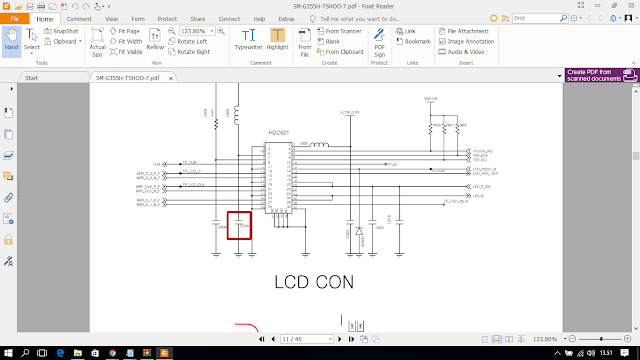Expand the Clipboard dropdown arrow
Screen dimensions: 640x360
(x=80, y=41)
